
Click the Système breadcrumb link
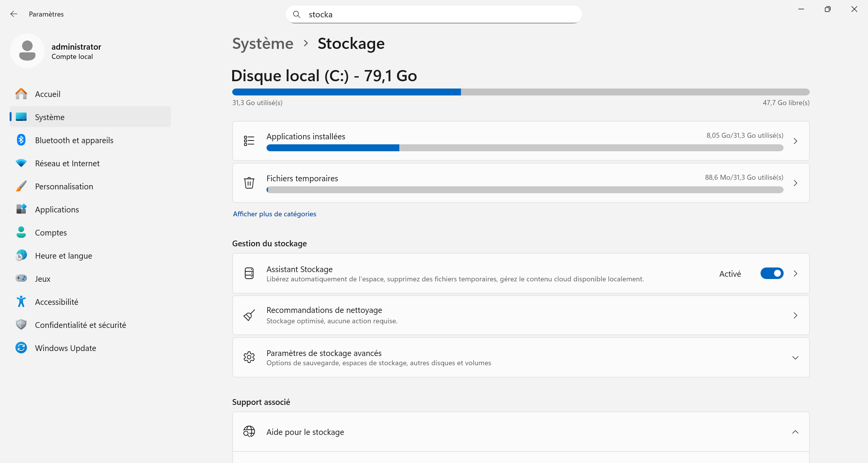(x=263, y=43)
